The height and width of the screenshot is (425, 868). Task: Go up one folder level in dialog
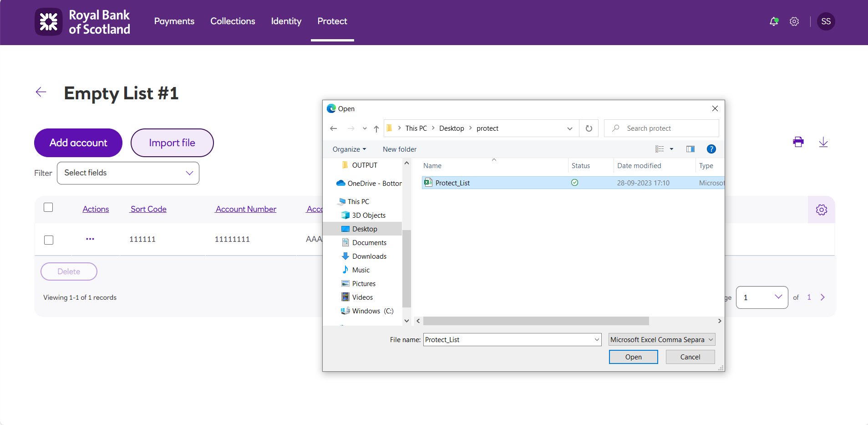[376, 128]
